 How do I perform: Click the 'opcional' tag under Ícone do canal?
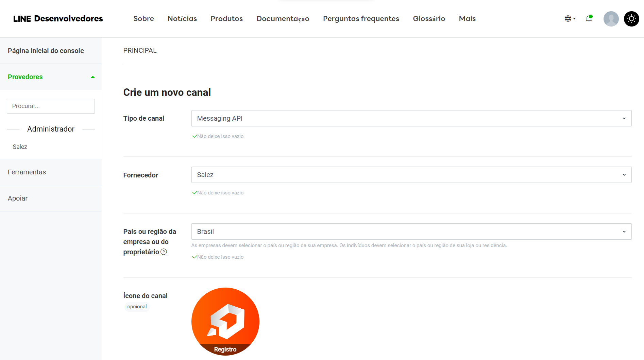pyautogui.click(x=137, y=307)
